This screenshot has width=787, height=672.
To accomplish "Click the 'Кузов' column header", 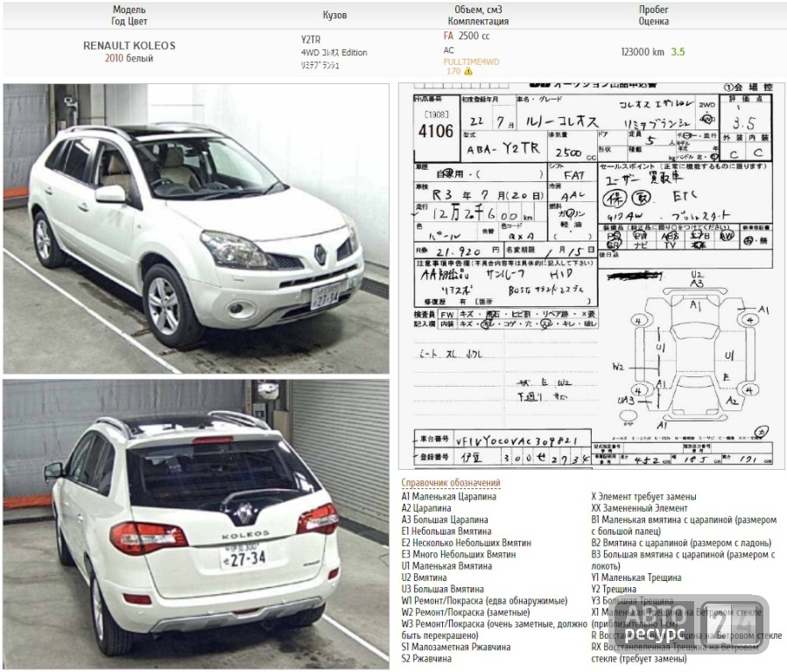I will [334, 15].
